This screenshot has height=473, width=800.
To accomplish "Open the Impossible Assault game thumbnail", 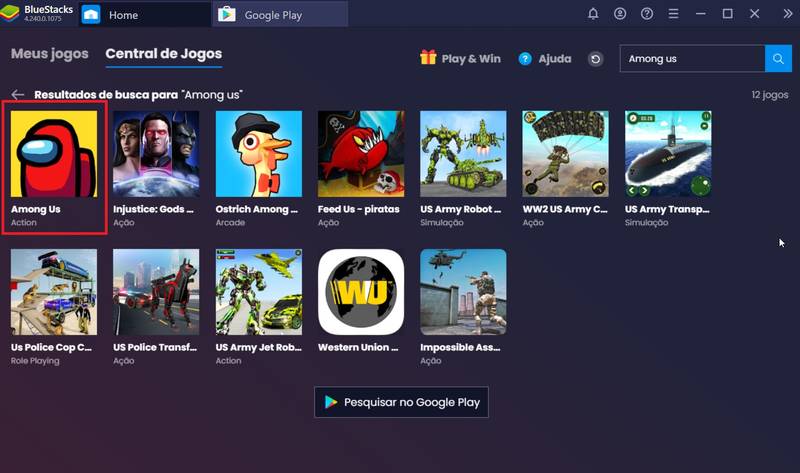I will (x=463, y=292).
